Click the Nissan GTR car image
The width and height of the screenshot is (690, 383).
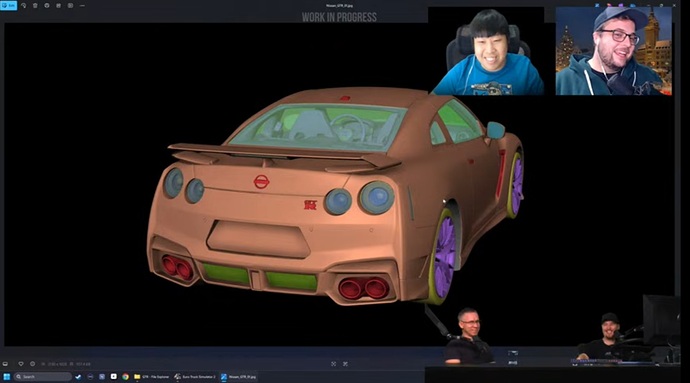coord(335,195)
